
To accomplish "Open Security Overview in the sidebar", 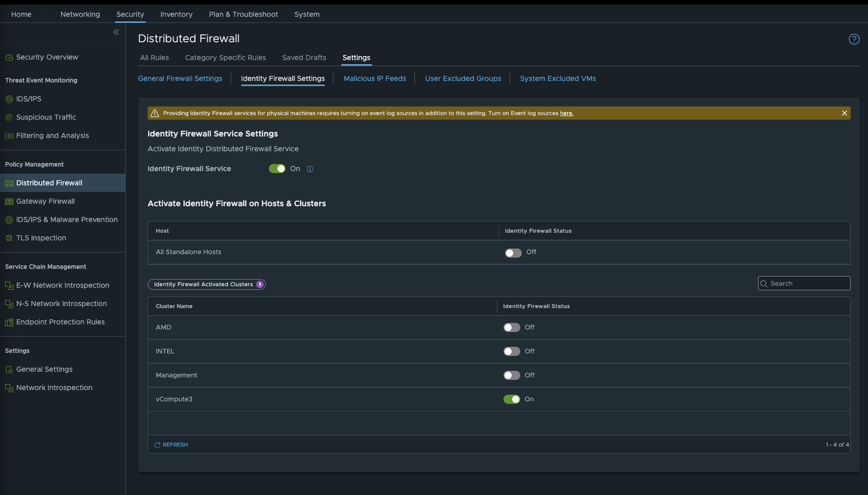I will click(47, 57).
